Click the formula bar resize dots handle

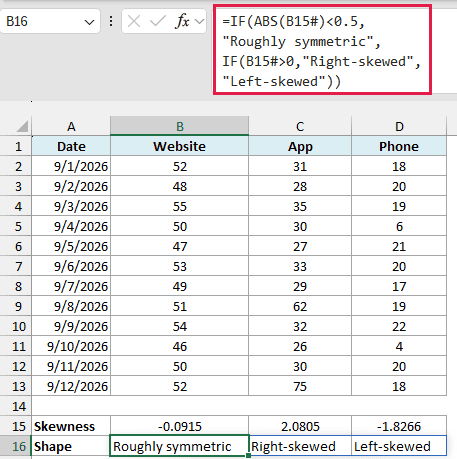point(111,22)
